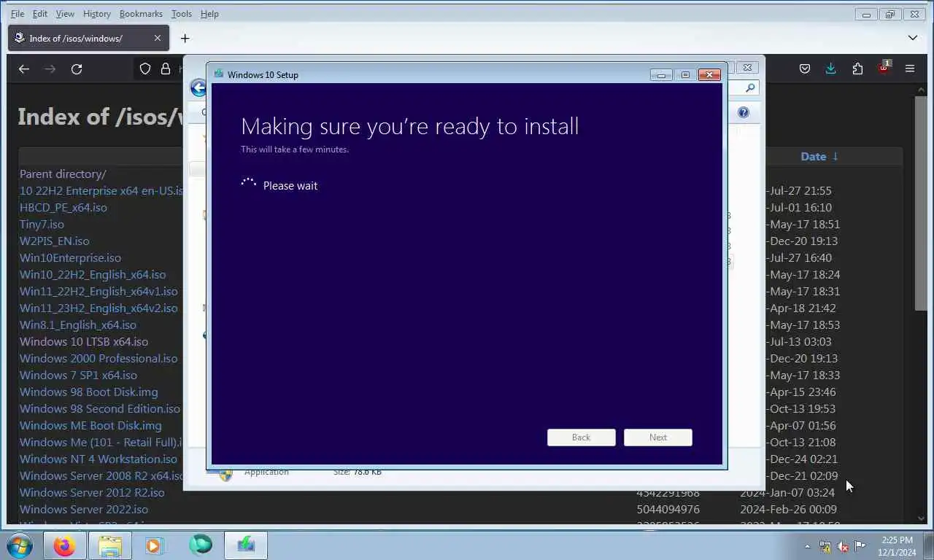Click the Next button in Setup

pyautogui.click(x=658, y=437)
